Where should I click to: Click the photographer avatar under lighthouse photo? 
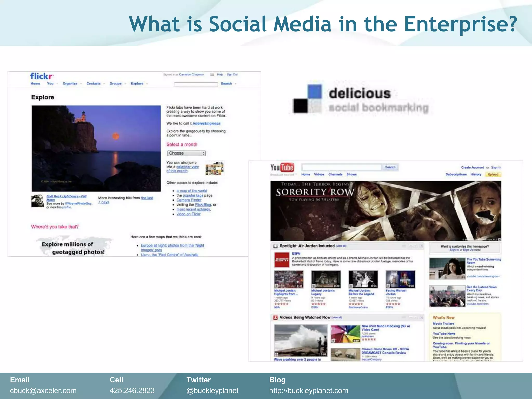coord(38,201)
